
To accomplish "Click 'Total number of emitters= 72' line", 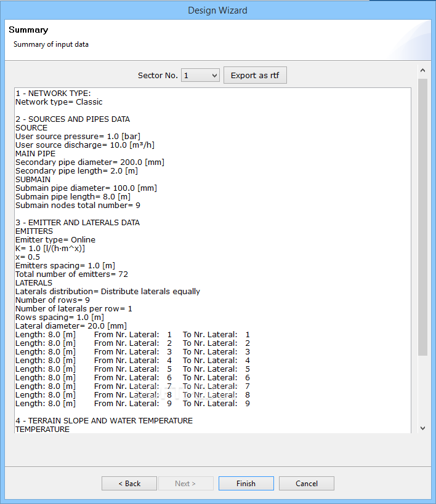I will coord(72,274).
